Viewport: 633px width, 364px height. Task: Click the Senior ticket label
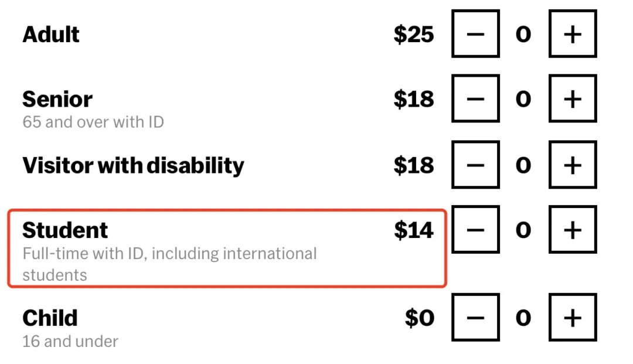click(x=57, y=100)
